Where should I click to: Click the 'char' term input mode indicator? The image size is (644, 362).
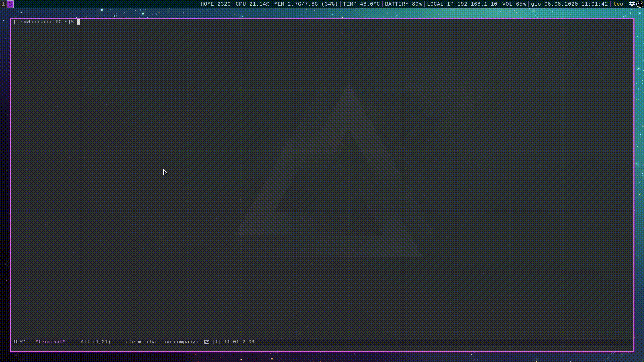pos(153,342)
